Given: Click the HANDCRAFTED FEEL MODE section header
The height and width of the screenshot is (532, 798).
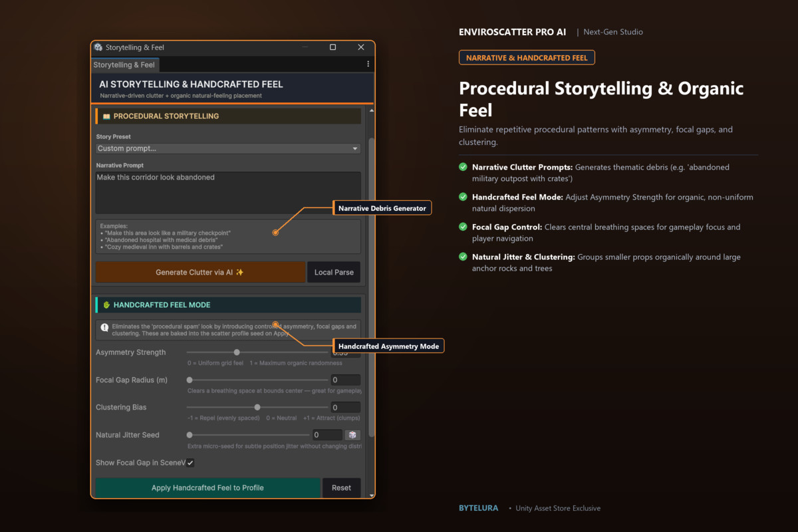Looking at the screenshot, I should [x=228, y=305].
